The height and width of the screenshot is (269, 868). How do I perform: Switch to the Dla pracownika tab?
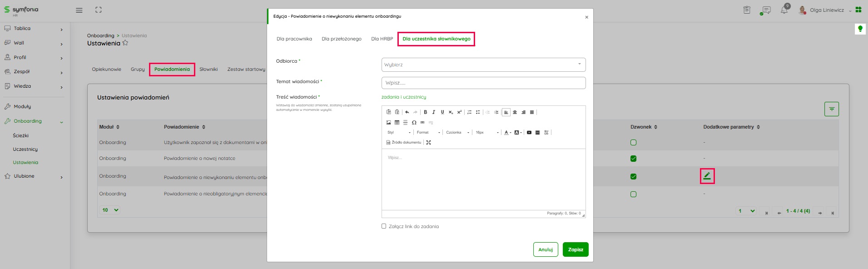[x=294, y=39]
